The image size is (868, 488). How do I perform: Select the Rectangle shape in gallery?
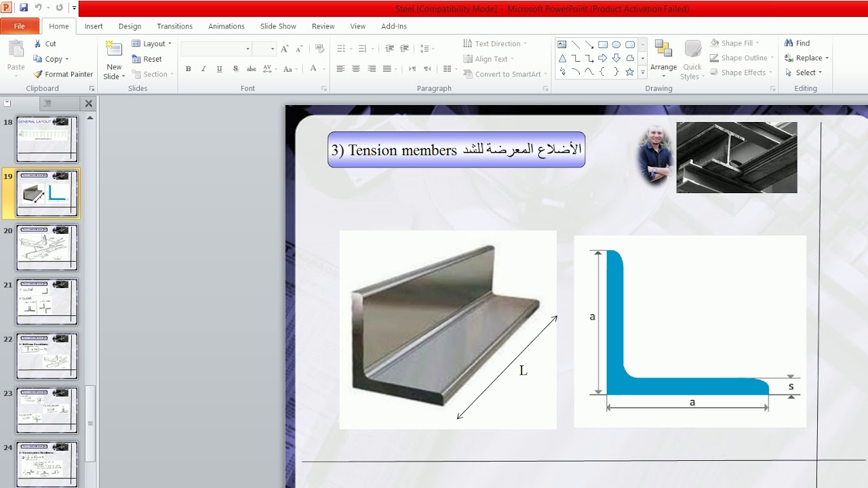(603, 45)
